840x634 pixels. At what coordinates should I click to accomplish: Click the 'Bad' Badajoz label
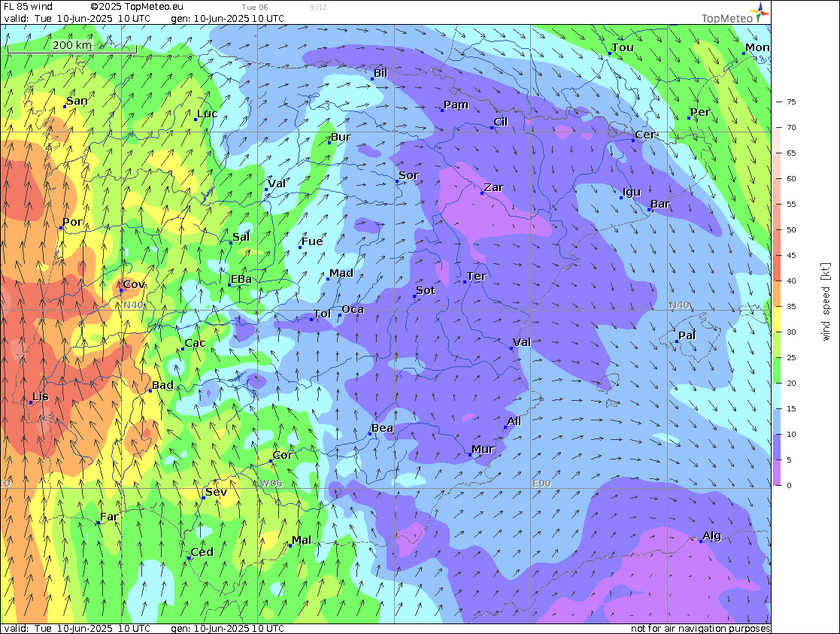(163, 385)
